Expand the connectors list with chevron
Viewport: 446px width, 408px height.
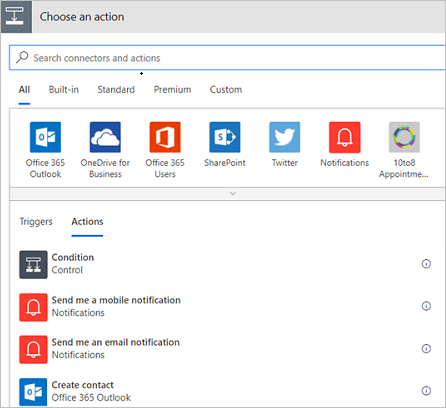point(233,193)
